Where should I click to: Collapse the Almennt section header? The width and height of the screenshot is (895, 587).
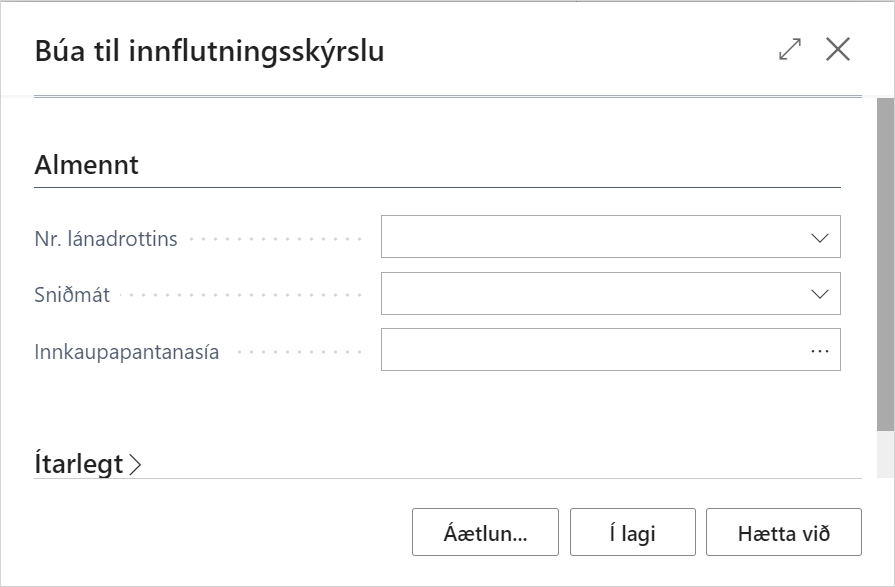(x=87, y=166)
